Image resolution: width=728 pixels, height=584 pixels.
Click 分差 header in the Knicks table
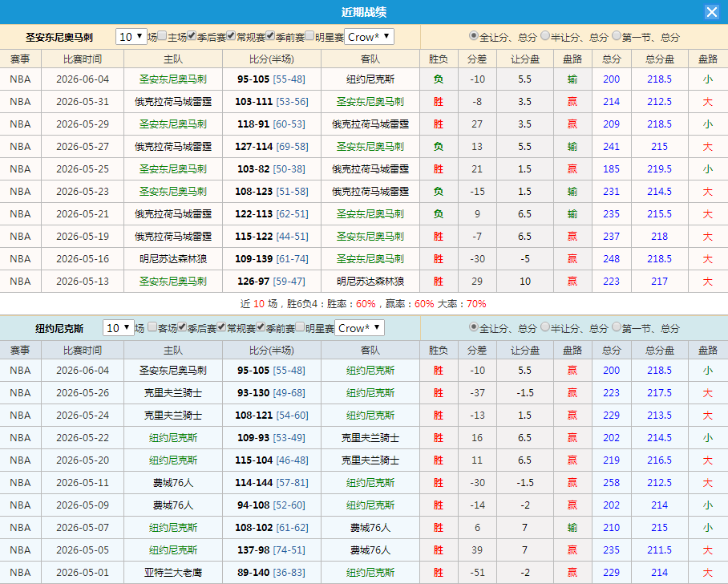tap(477, 351)
